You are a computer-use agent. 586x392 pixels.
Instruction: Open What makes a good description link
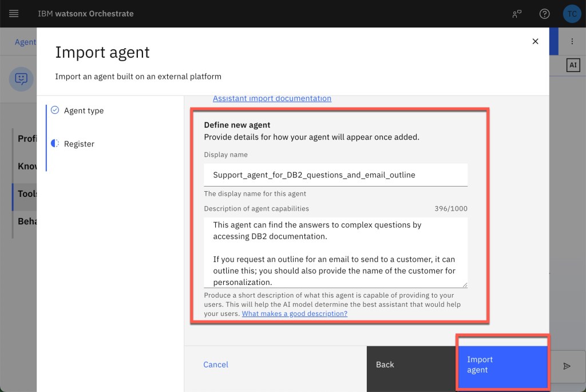[x=294, y=314]
